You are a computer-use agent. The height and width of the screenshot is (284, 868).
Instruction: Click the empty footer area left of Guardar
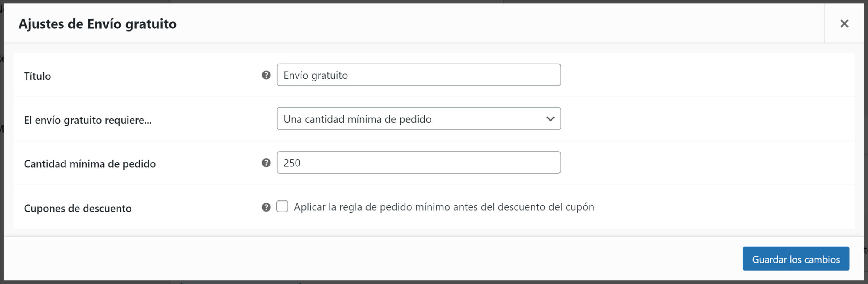click(x=371, y=259)
